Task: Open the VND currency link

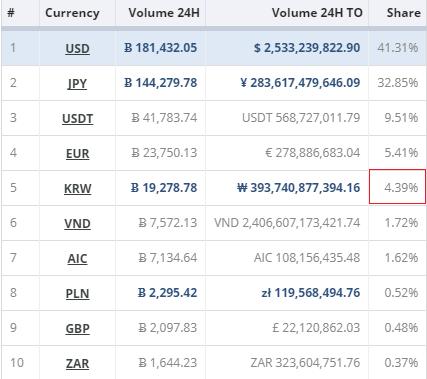Action: [77, 224]
